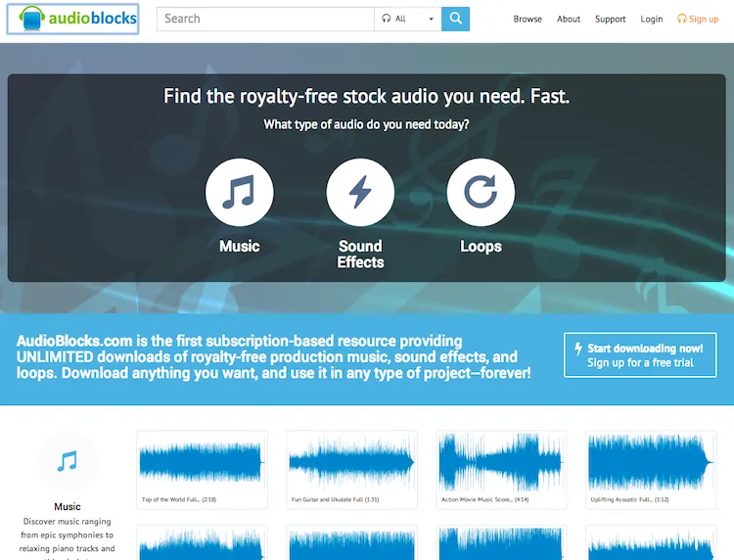The height and width of the screenshot is (560, 734).
Task: Click 'What type of audio do you need today?' text
Action: tap(366, 124)
